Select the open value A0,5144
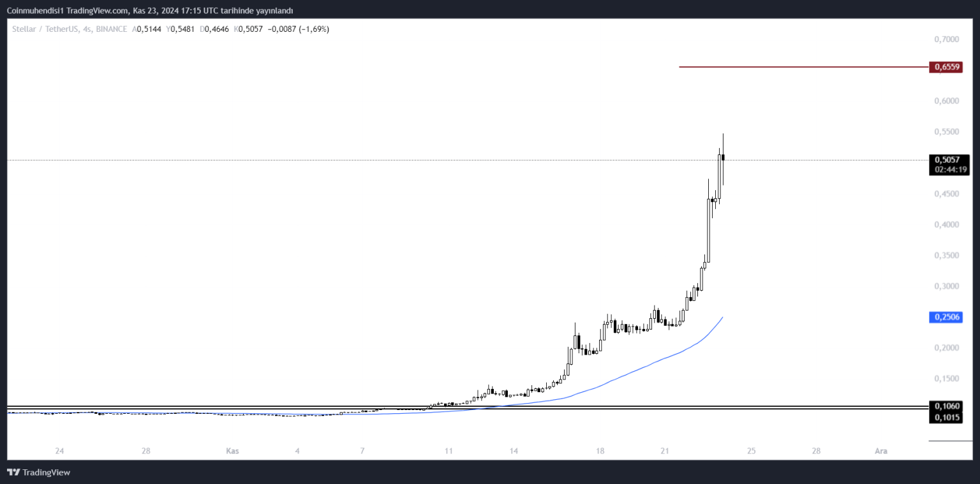 coord(147,29)
